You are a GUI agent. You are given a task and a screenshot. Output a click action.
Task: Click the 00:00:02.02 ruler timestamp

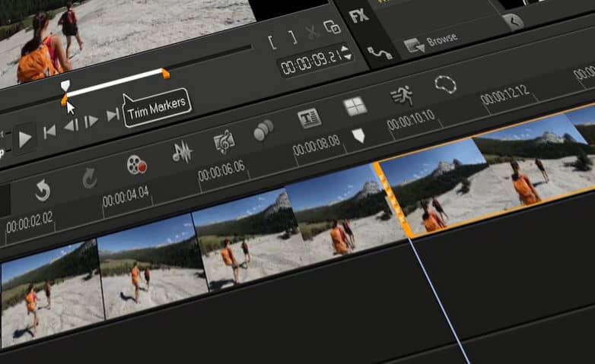[30, 222]
